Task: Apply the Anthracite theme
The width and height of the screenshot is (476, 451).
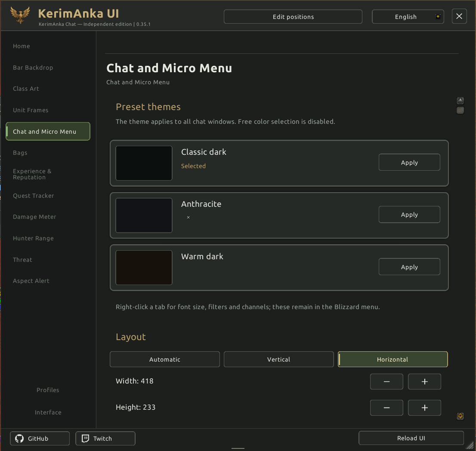Action: [x=409, y=215]
